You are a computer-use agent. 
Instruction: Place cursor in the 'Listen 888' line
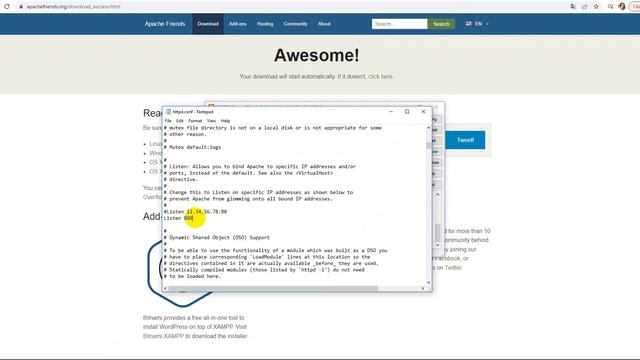tap(178, 218)
